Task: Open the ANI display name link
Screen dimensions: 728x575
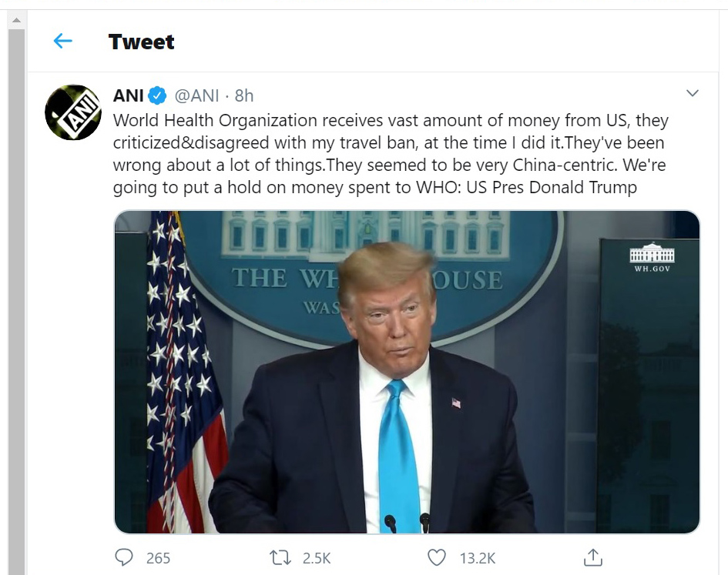Action: tap(128, 95)
